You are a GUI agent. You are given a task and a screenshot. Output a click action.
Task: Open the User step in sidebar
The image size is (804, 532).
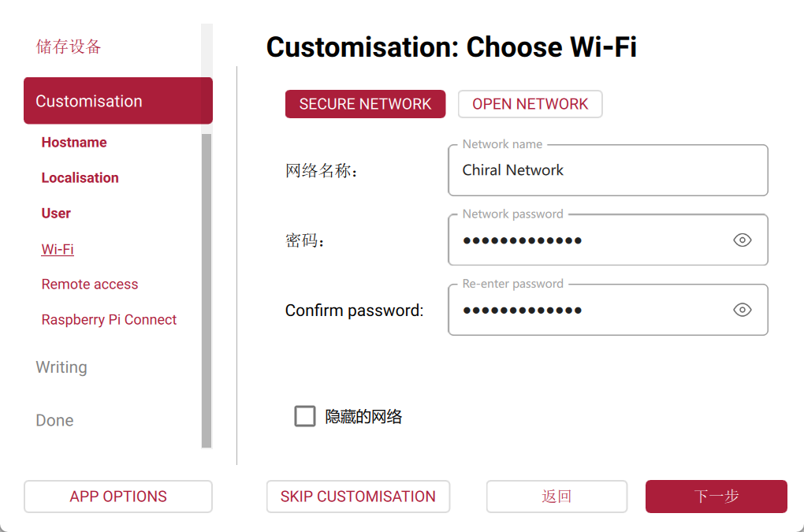click(x=56, y=214)
